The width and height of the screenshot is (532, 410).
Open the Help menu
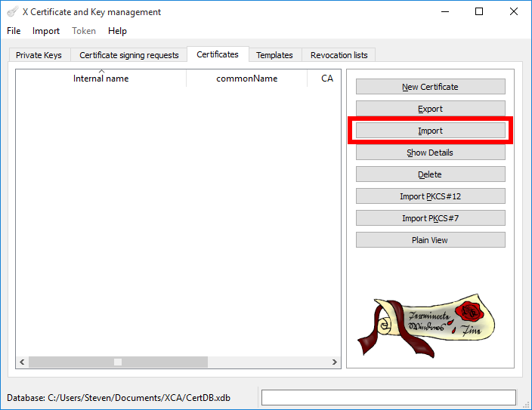tap(117, 31)
